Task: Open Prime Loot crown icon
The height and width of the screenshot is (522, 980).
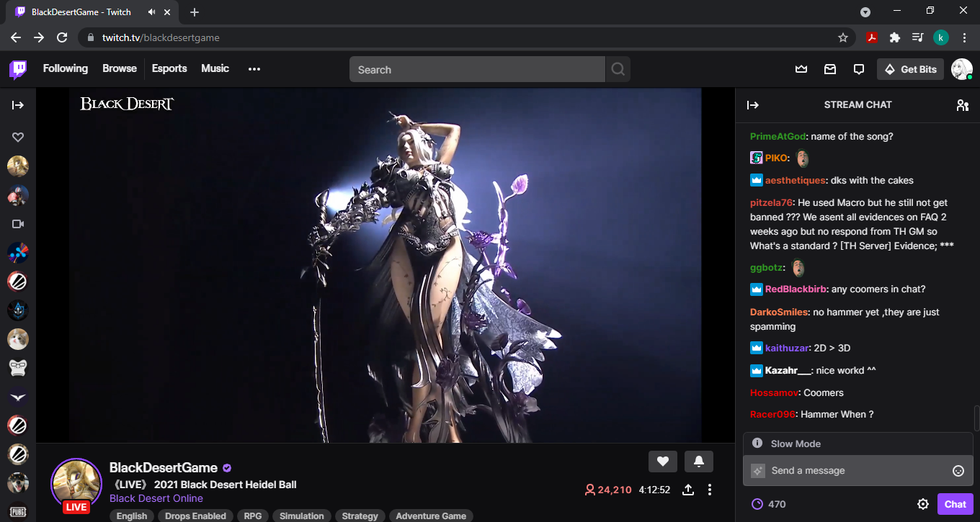Action: click(801, 69)
